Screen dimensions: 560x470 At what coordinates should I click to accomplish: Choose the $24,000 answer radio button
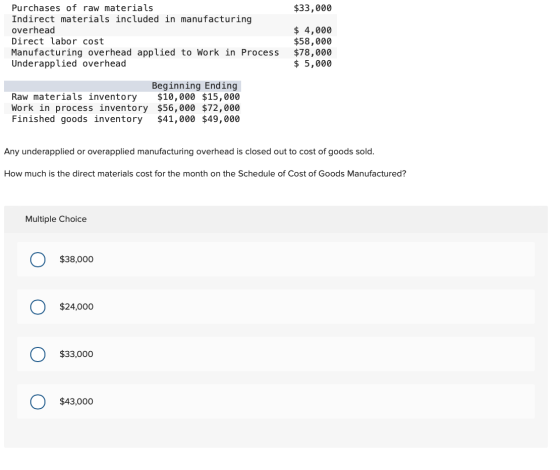[x=38, y=307]
